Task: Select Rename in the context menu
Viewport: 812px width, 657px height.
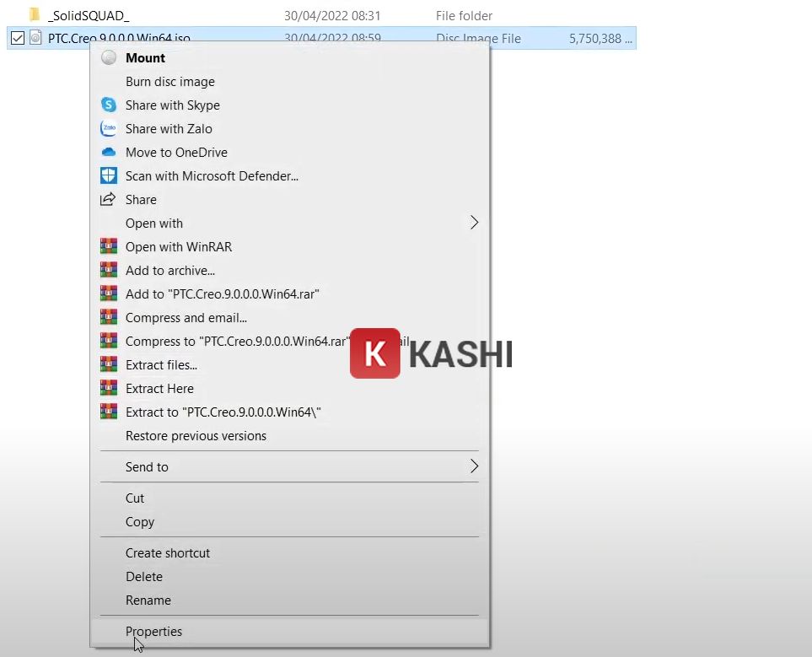Action: (148, 600)
